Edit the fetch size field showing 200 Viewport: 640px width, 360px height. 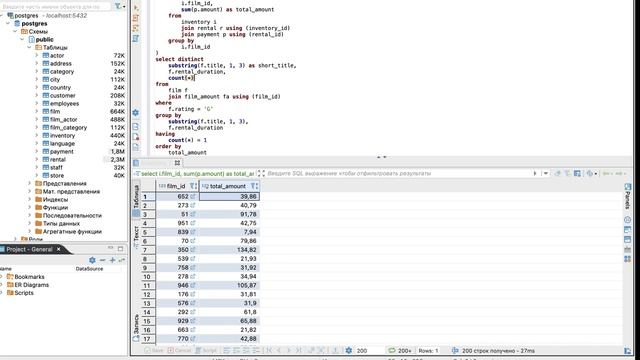369,351
